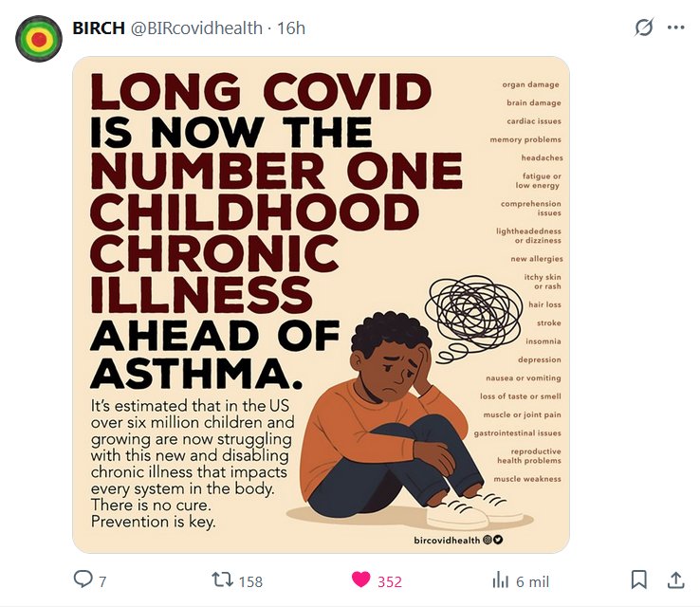The height and width of the screenshot is (607, 700).
Task: Open the view analytics bar-chart icon
Action: [500, 579]
